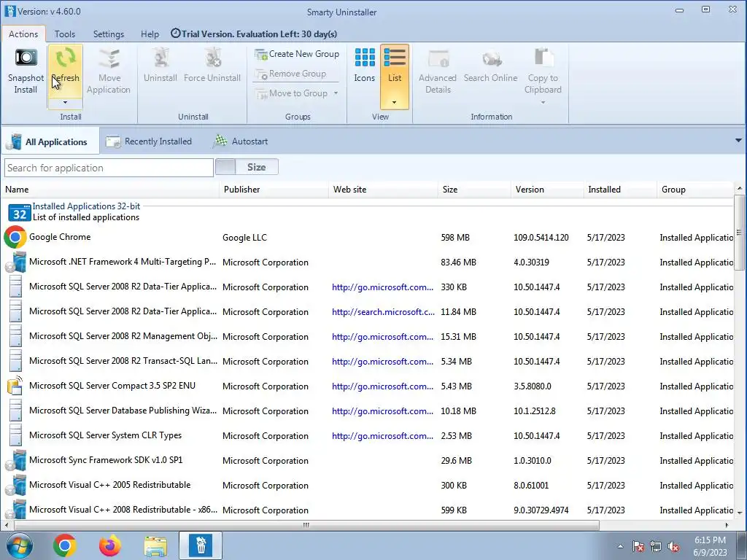Click the Visual C++ 2005 Redistributable icon
747x560 pixels.
(15, 485)
